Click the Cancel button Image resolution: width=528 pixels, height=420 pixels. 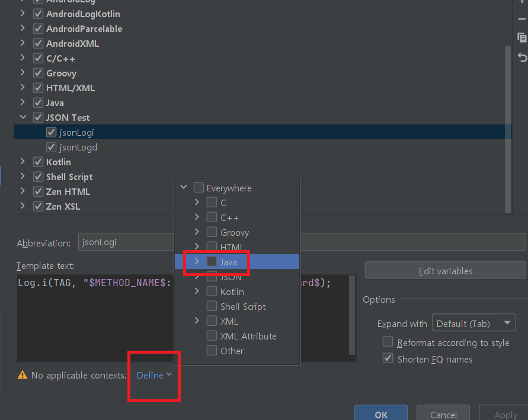pyautogui.click(x=443, y=414)
